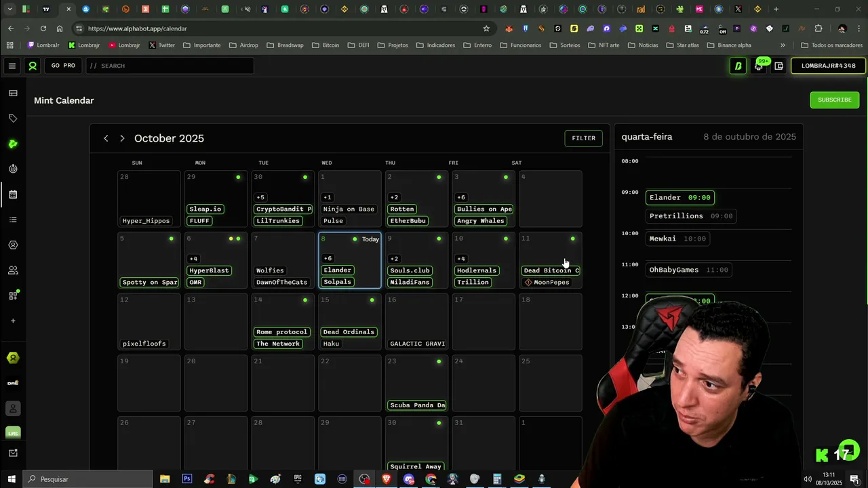Click the green B boost icon
Viewport: 868px width, 488px height.
738,66
